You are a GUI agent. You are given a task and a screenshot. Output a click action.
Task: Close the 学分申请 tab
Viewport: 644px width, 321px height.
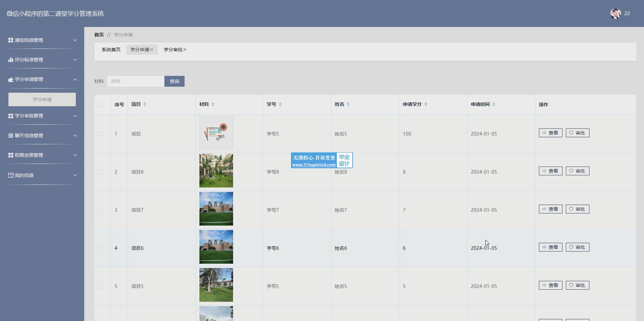point(152,50)
